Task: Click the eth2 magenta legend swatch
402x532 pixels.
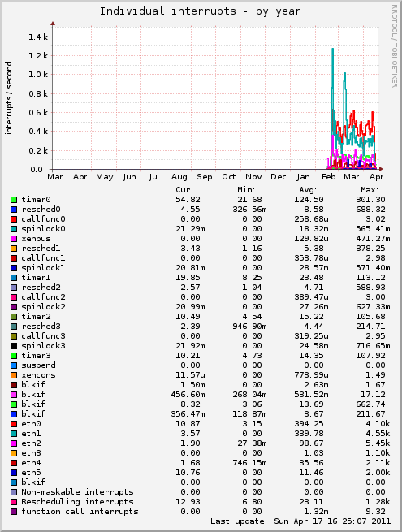Action: pos(14,443)
